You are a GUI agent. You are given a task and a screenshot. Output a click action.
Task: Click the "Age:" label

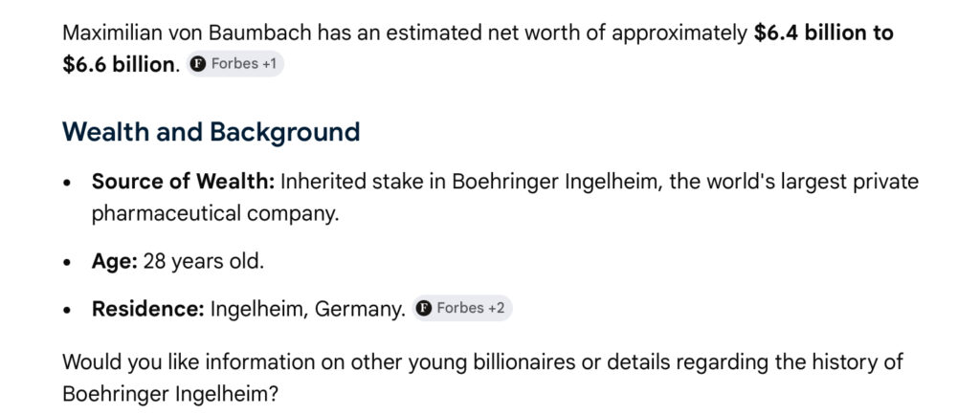click(115, 261)
